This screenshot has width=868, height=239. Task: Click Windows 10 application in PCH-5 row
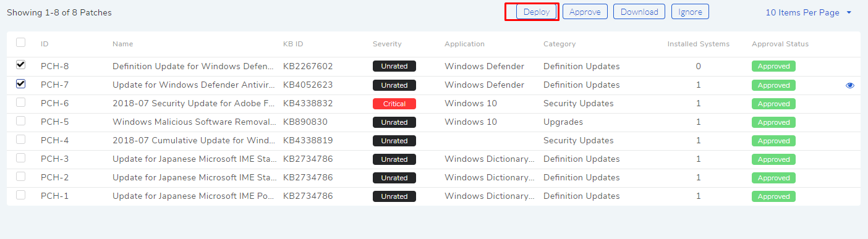coord(470,122)
